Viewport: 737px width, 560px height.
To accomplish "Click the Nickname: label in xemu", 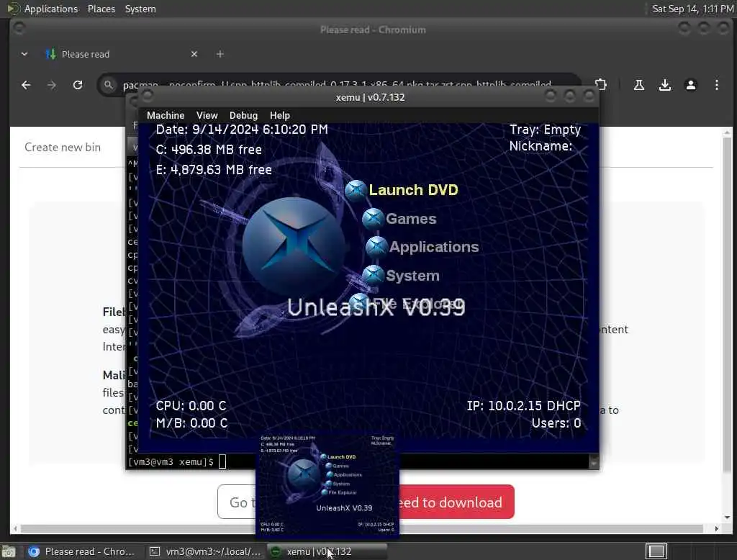I will pos(541,146).
